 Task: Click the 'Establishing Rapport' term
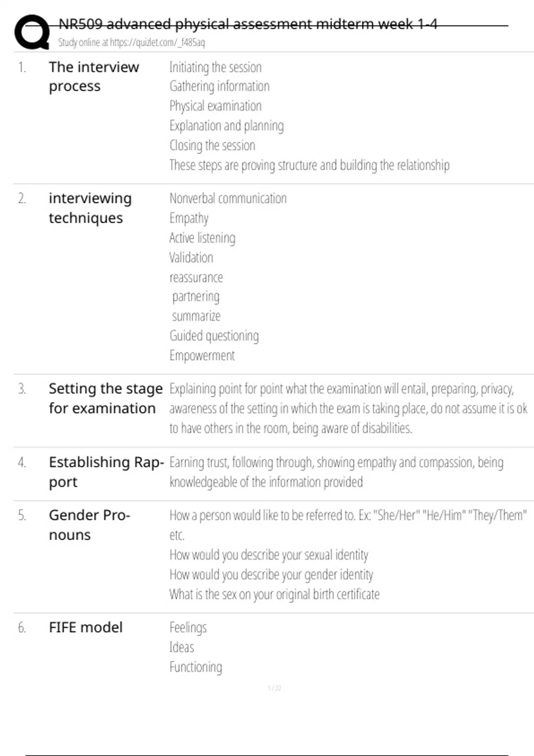pos(106,472)
